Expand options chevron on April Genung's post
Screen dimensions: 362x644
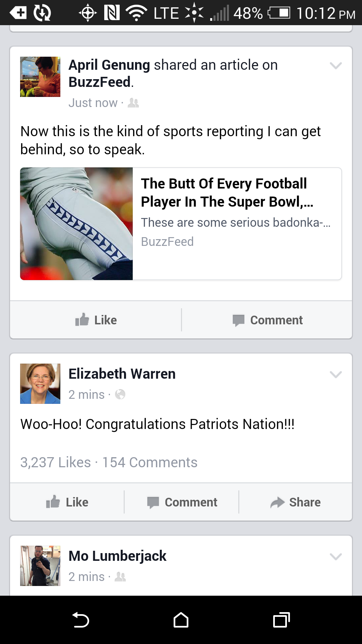point(336,65)
